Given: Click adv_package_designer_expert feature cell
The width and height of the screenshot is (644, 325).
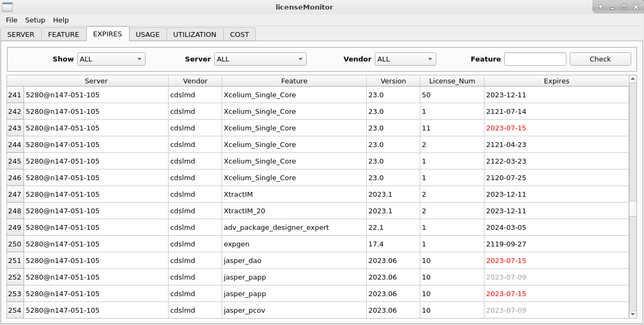Looking at the screenshot, I should tap(294, 227).
